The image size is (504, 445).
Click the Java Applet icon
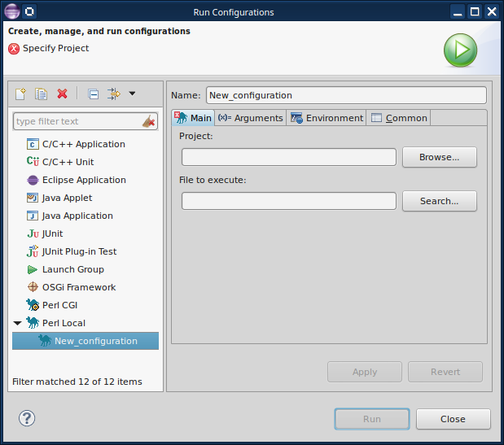(x=33, y=198)
